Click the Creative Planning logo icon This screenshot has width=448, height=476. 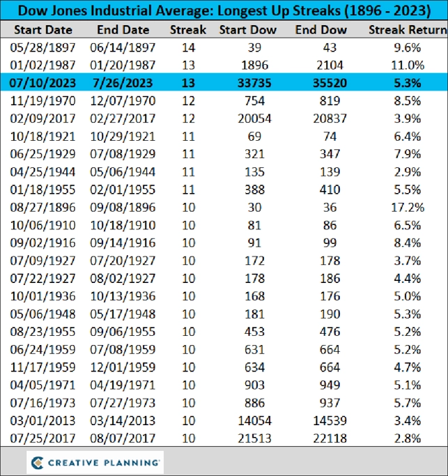(38, 463)
